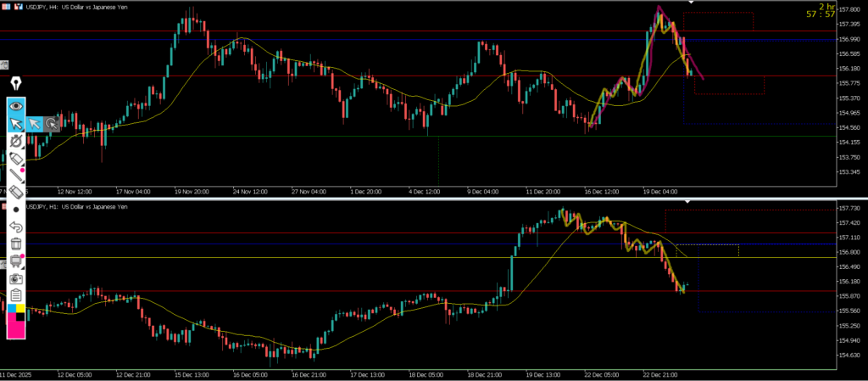Open the clipboard notes icon
Image resolution: width=868 pixels, height=381 pixels.
click(x=16, y=294)
